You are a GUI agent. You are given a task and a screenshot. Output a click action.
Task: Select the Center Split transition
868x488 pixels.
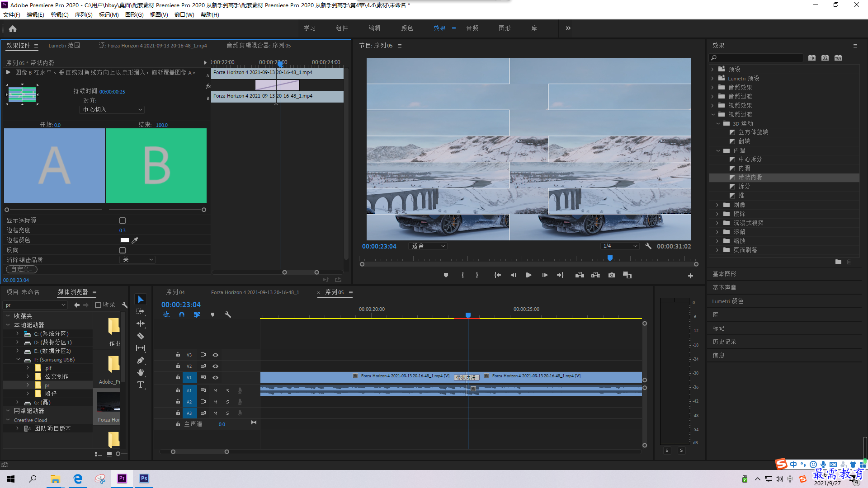click(x=750, y=160)
